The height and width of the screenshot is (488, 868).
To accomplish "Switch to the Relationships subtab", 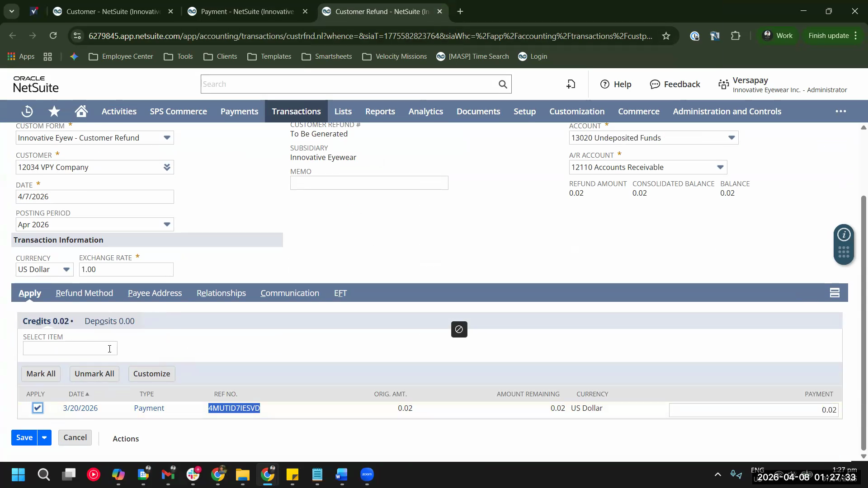I will 221,293.
